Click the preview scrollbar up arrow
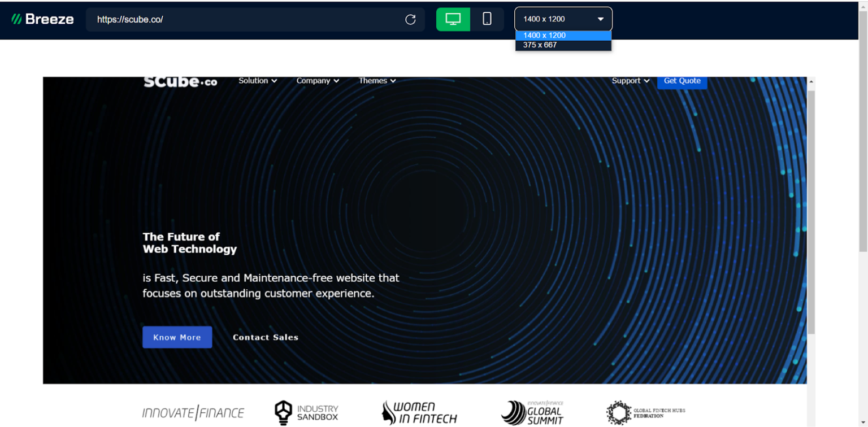The image size is (868, 427). point(811,82)
